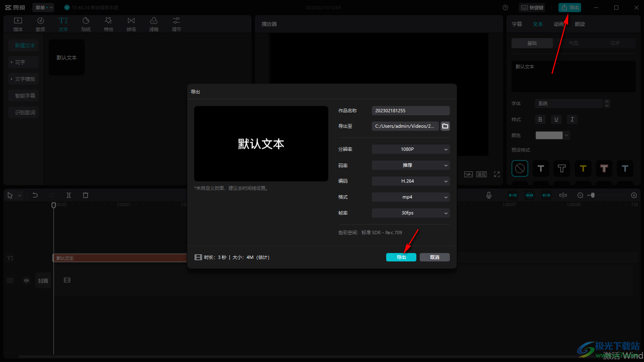Open the 字体 系统 font dropdown

pos(569,103)
